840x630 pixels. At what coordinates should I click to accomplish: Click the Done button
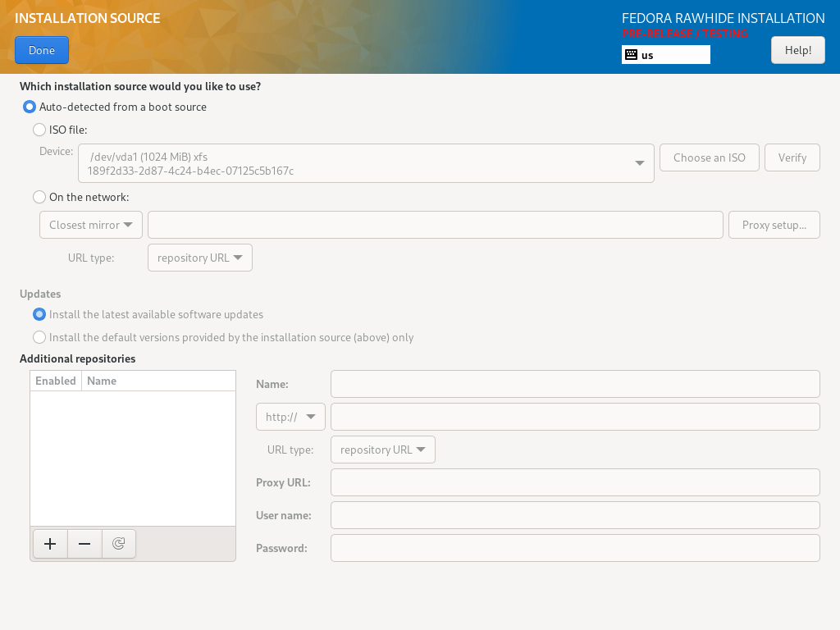click(41, 50)
